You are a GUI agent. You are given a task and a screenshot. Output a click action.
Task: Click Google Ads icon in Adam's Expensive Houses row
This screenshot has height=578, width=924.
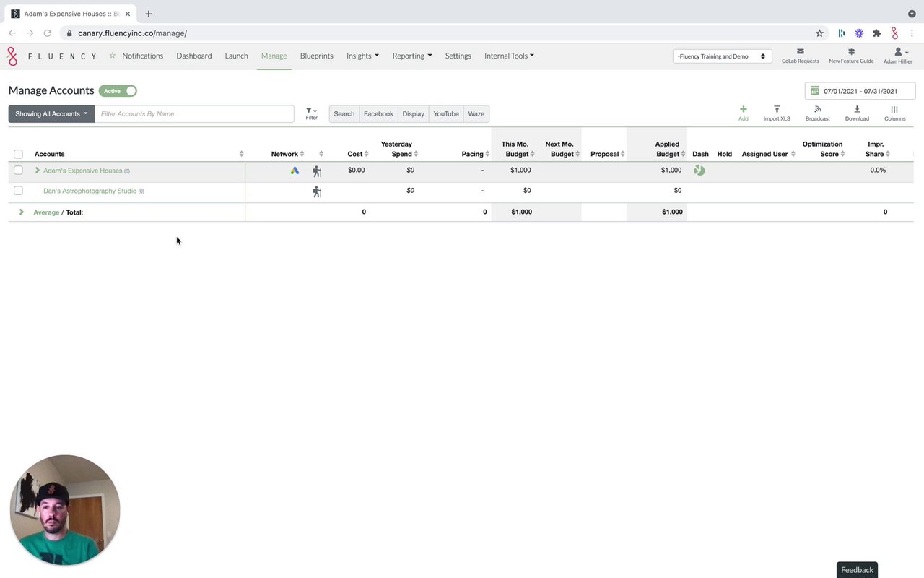tap(295, 171)
